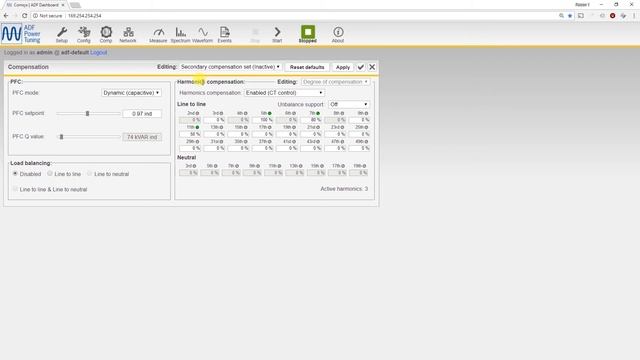Open a new browser tab
Viewport: 640px width, 360px height.
tap(75, 5)
